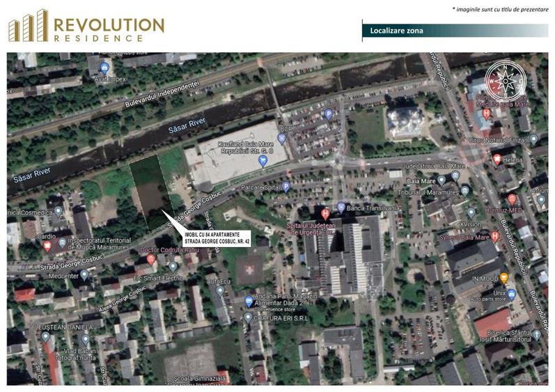The height and width of the screenshot is (392, 555).
Task: Click the Cardio red medical marker
Action: click(x=47, y=245)
